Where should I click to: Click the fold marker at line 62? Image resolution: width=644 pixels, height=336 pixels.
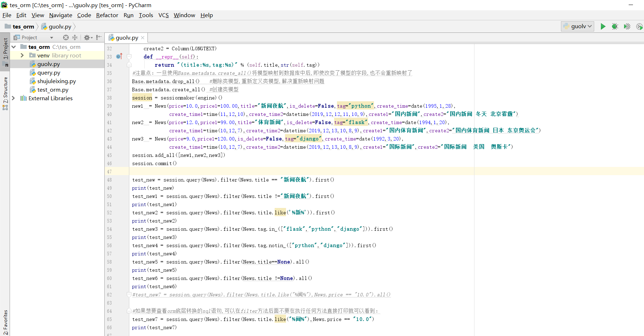pos(129,295)
